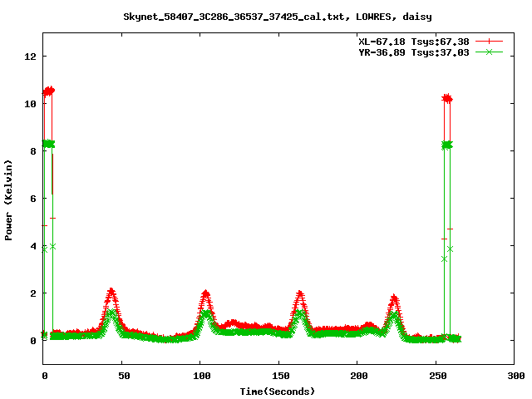Image resolution: width=532 pixels, height=399 pixels.
Task: Click y-axis tick label 8
Action: tap(33, 151)
